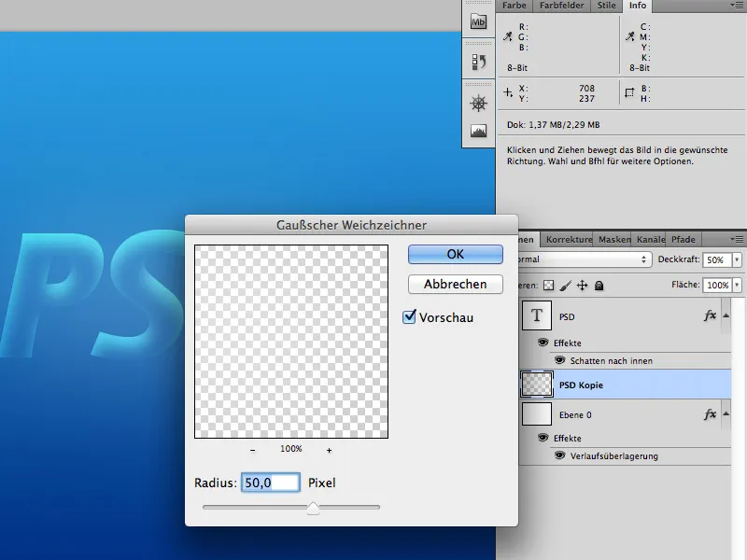The height and width of the screenshot is (560, 747).
Task: Open the History panel icon
Action: [x=478, y=62]
